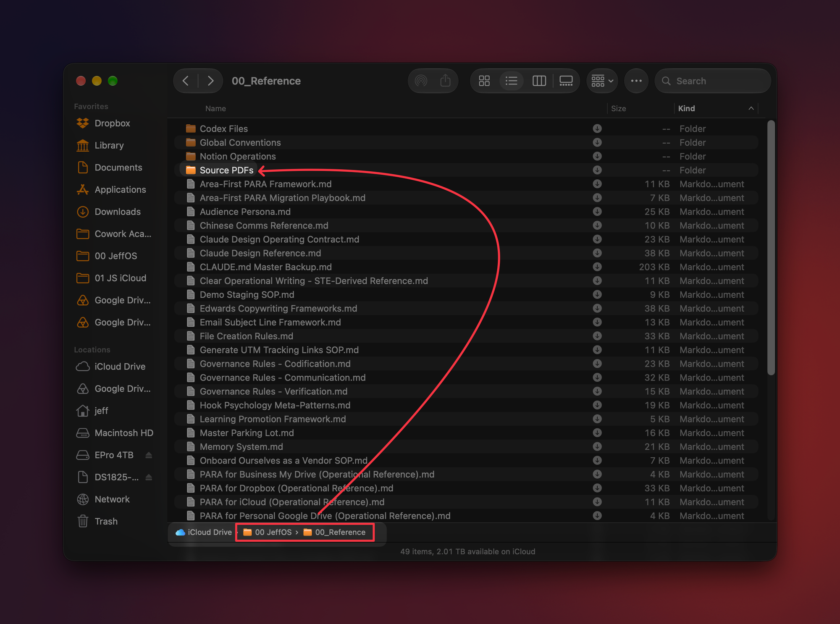The image size is (840, 624).
Task: Open the More actions ellipsis menu
Action: 636,81
